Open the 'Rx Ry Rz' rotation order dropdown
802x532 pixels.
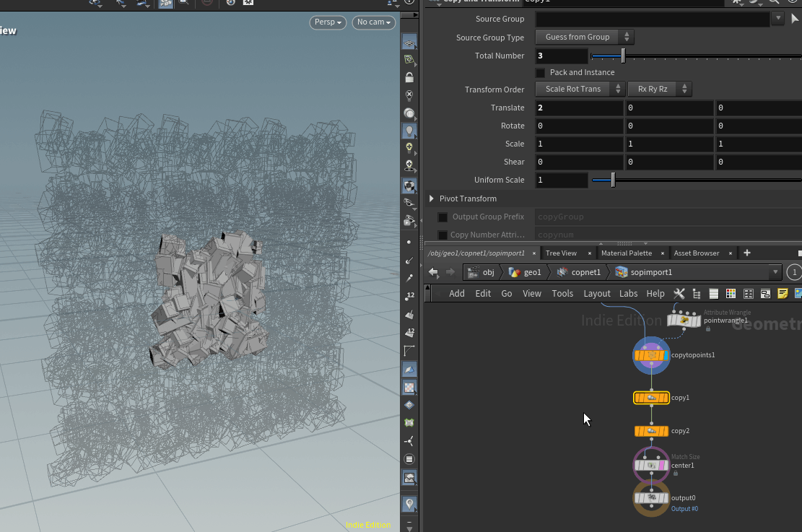[x=660, y=89]
